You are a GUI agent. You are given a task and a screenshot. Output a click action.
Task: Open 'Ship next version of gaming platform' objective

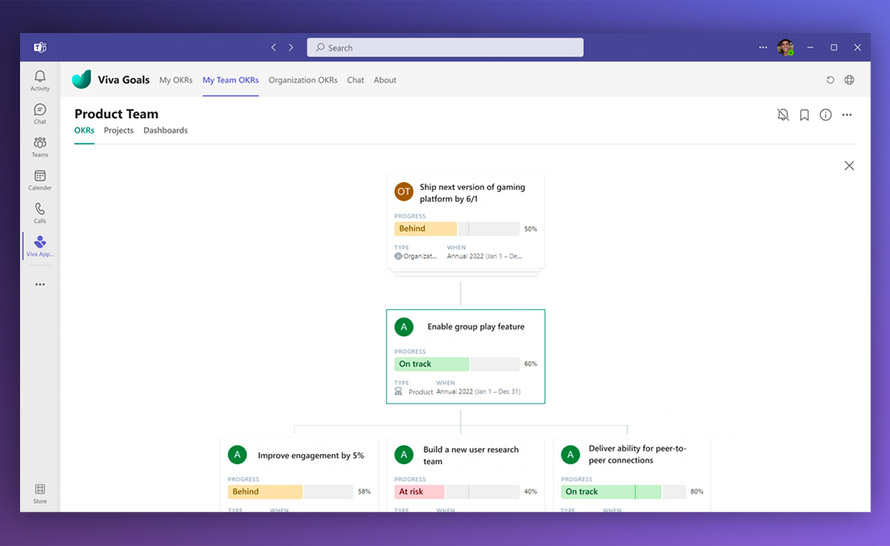[472, 193]
